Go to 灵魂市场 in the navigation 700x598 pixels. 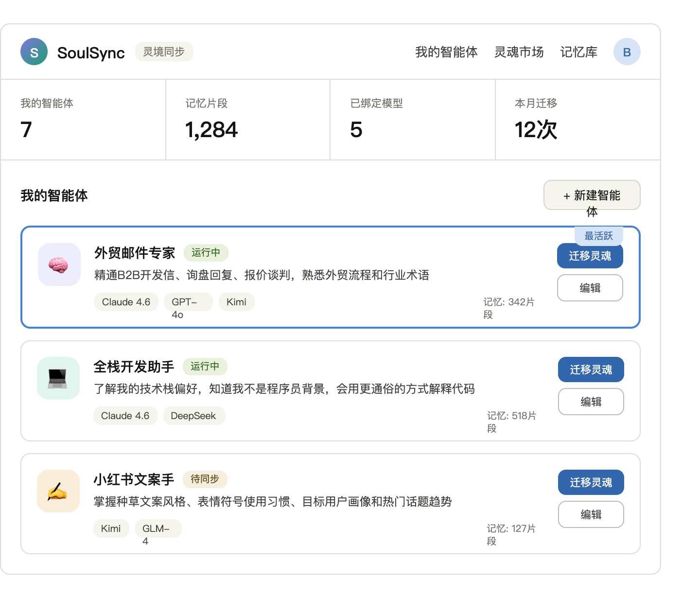click(x=519, y=52)
